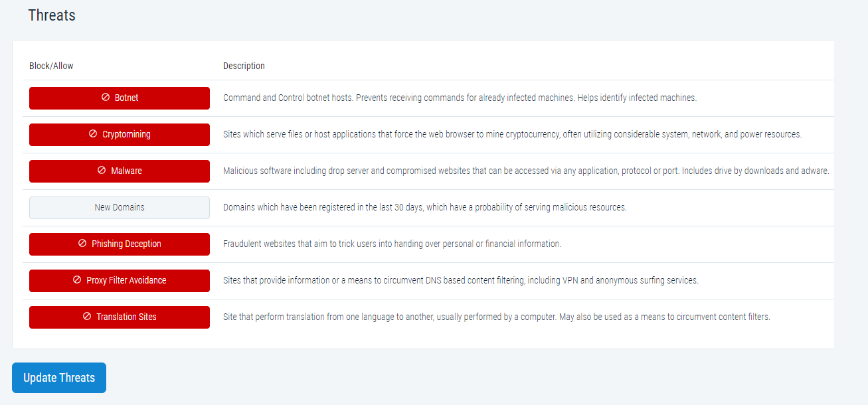Click the Malware description sentence

pyautogui.click(x=526, y=171)
